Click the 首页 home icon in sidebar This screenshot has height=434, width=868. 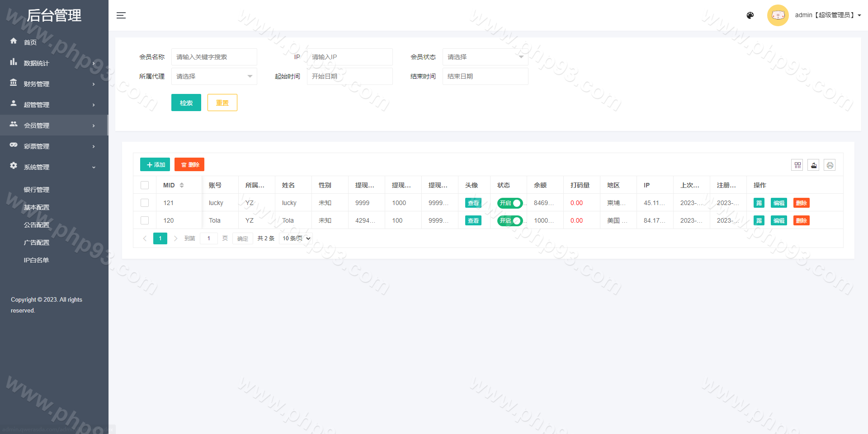pyautogui.click(x=14, y=41)
